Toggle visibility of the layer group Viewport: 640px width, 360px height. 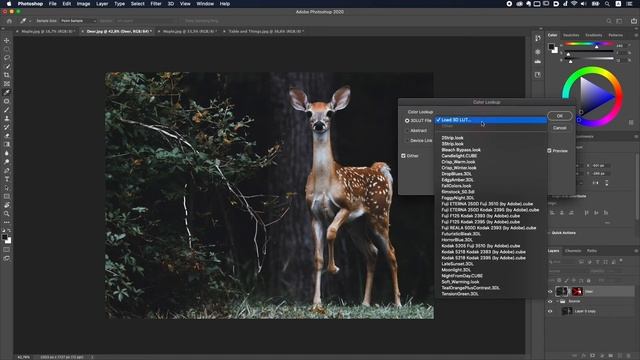click(550, 302)
